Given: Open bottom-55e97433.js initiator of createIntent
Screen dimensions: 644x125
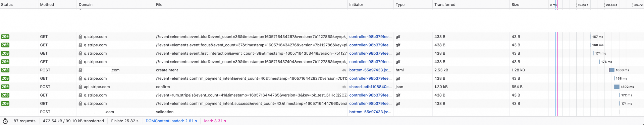Looking at the screenshot, I should [x=370, y=70].
